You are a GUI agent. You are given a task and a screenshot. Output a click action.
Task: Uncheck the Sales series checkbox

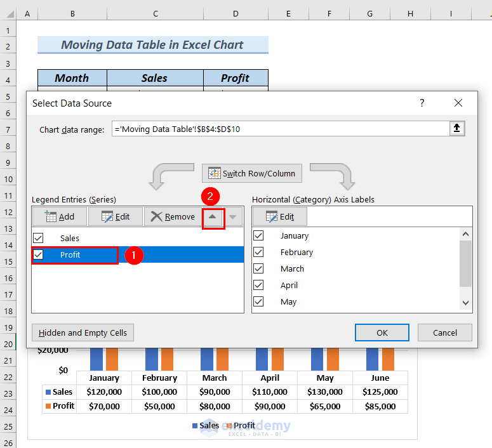coord(38,238)
